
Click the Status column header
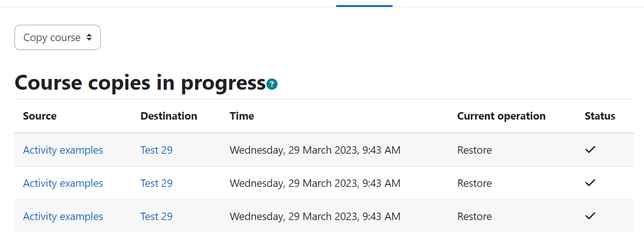click(x=600, y=116)
